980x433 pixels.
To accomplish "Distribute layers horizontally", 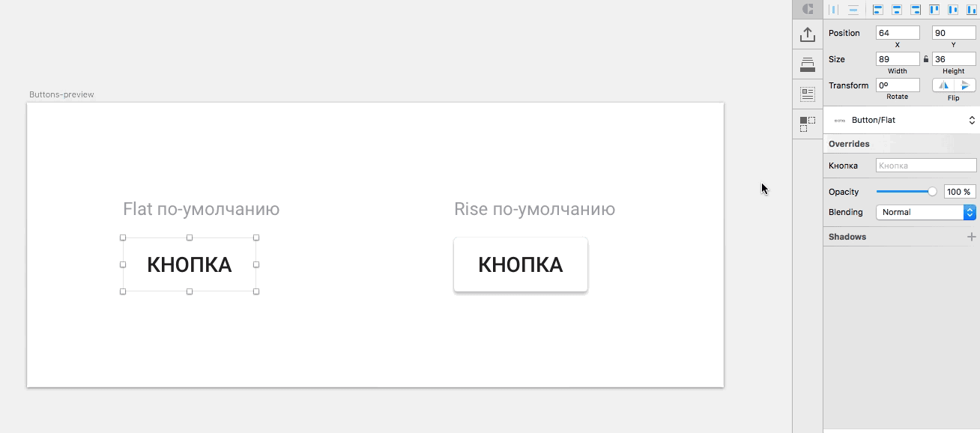I will click(x=833, y=10).
